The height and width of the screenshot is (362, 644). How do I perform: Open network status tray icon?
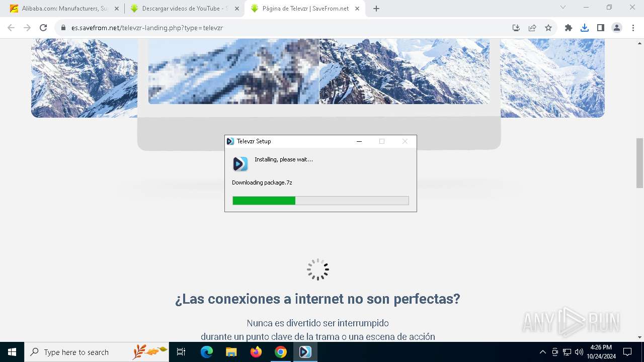[567, 352]
